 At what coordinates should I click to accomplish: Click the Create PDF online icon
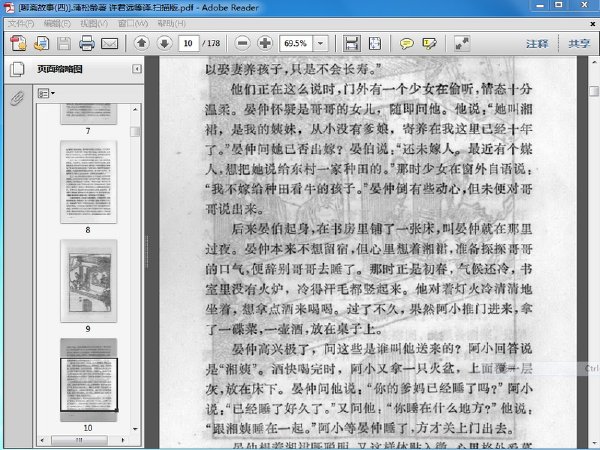pyautogui.click(x=18, y=43)
